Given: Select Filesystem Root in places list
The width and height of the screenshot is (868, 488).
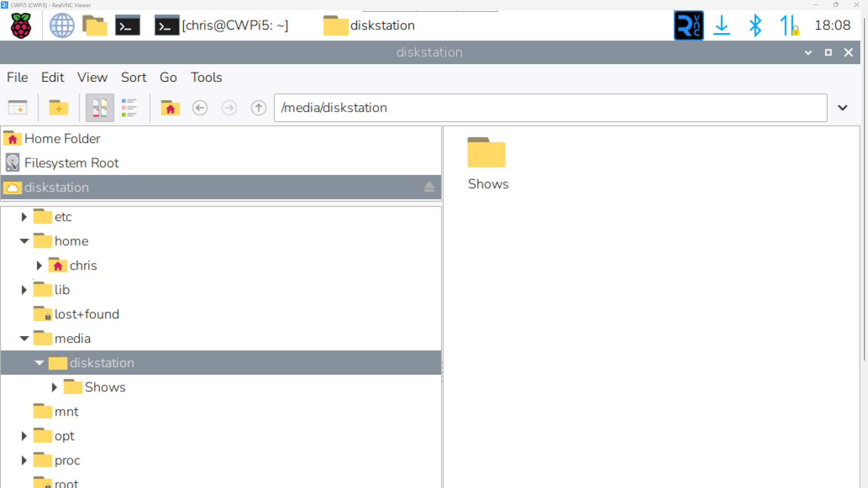Looking at the screenshot, I should 71,163.
